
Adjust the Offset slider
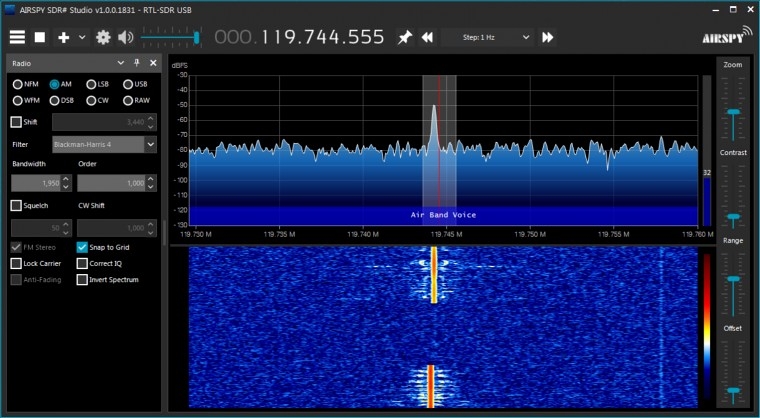(733, 390)
